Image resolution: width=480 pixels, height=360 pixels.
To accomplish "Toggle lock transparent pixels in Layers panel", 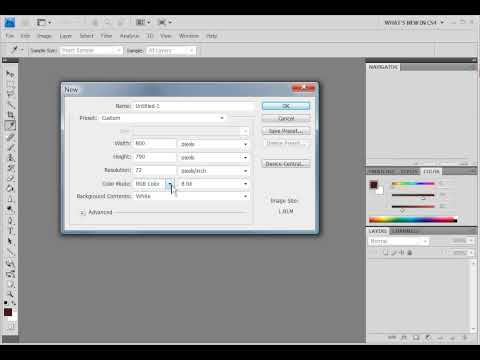I will (x=386, y=253).
